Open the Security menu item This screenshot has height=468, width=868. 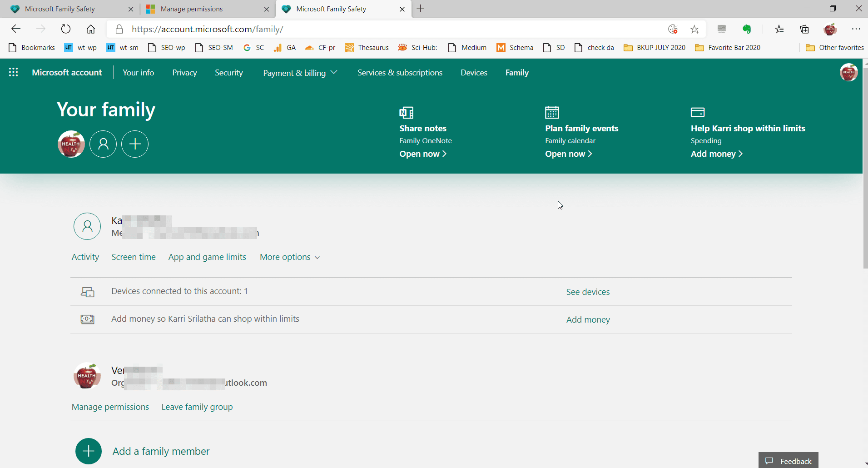coord(229,73)
